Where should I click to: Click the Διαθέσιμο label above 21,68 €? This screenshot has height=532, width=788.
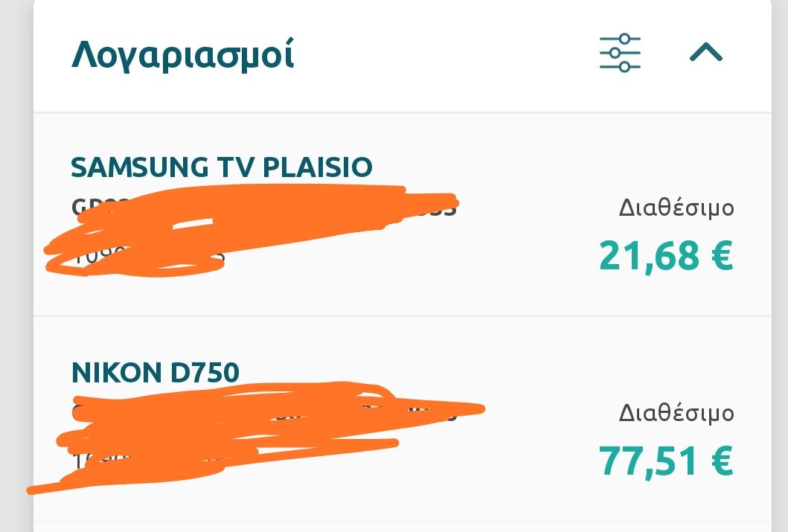pos(676,208)
